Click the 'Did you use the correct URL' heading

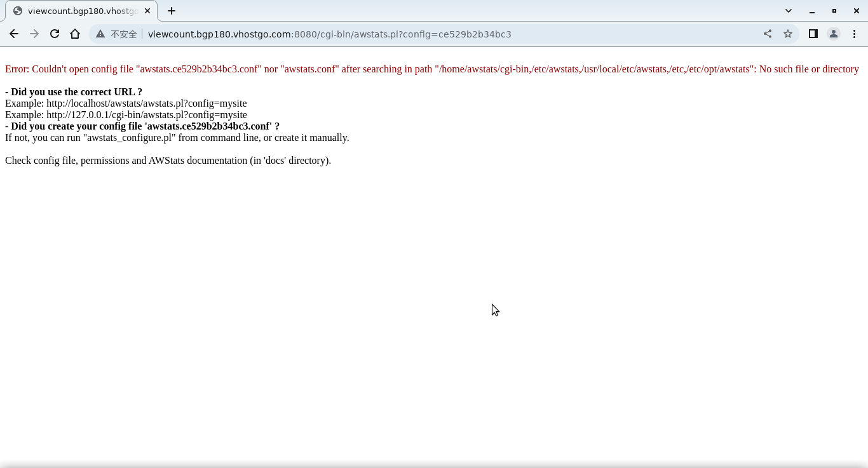coord(76,92)
